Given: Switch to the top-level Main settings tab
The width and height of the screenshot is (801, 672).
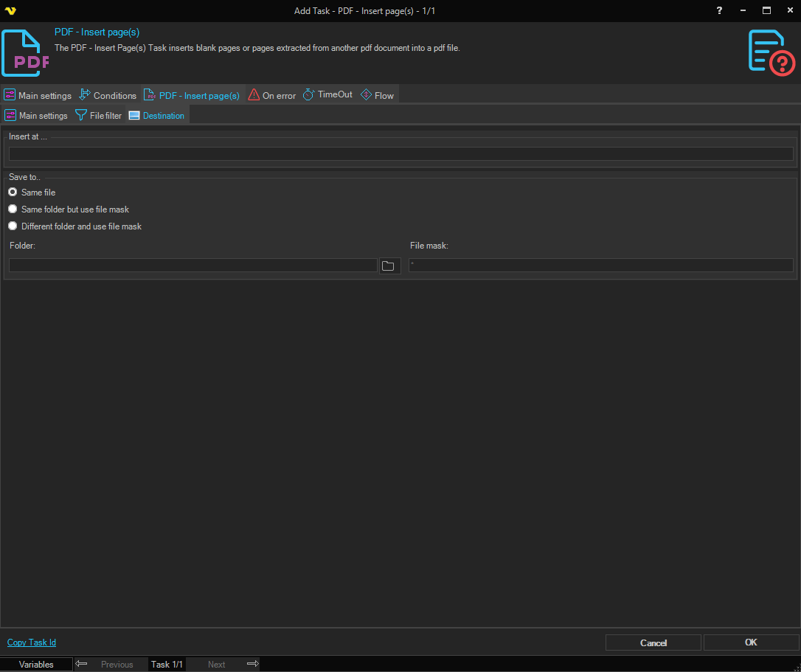Looking at the screenshot, I should (38, 96).
